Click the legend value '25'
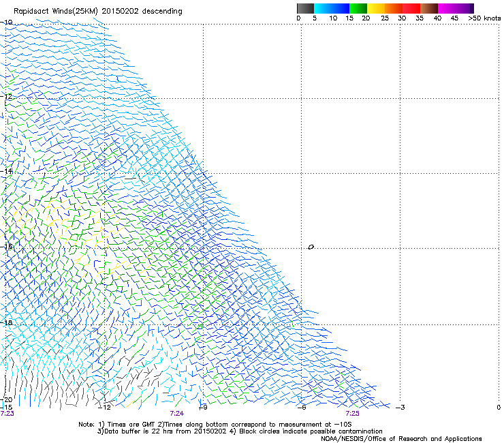The height and width of the screenshot is (443, 504). (385, 18)
